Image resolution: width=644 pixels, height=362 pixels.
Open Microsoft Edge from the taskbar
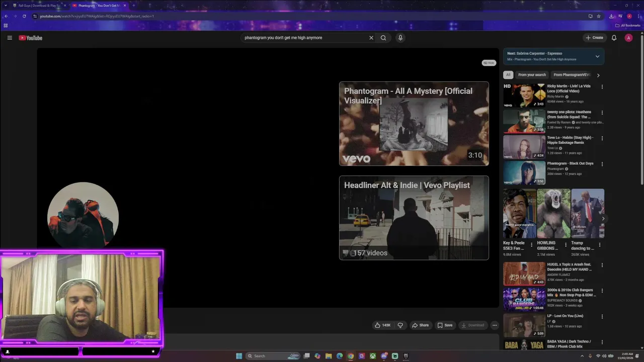point(340,356)
